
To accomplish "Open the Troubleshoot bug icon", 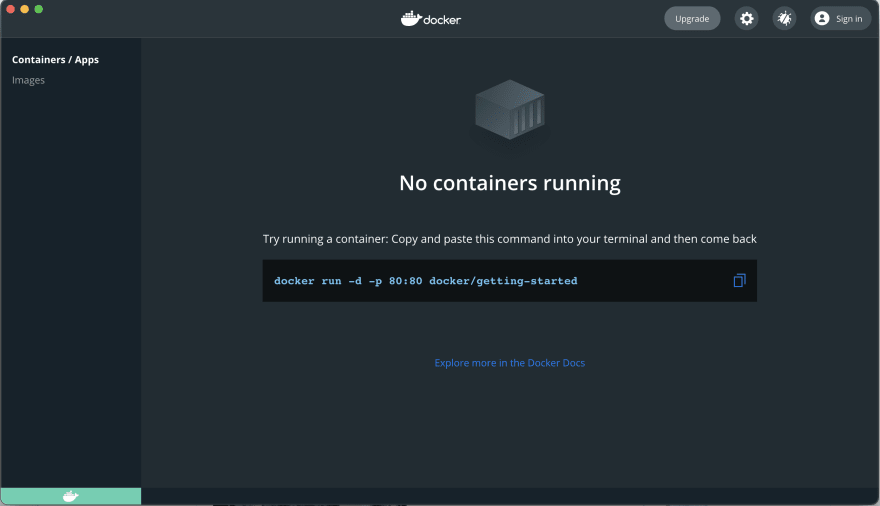I will coord(784,19).
